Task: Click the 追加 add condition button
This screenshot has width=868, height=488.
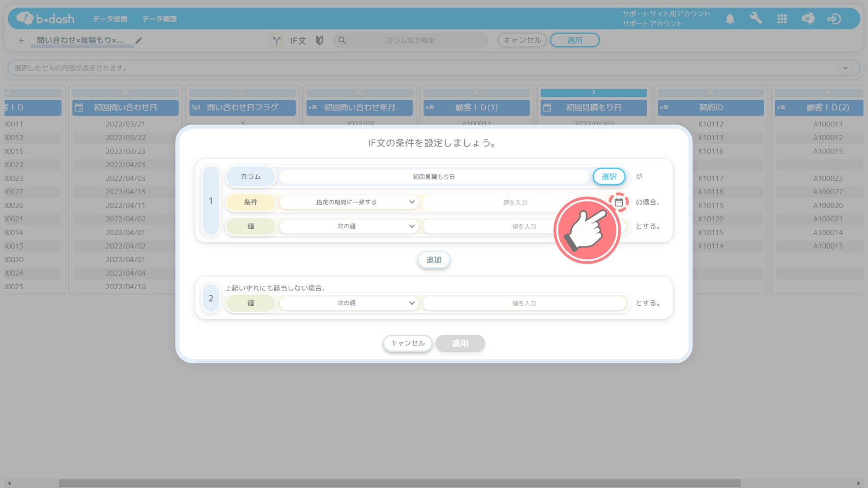Action: (434, 260)
